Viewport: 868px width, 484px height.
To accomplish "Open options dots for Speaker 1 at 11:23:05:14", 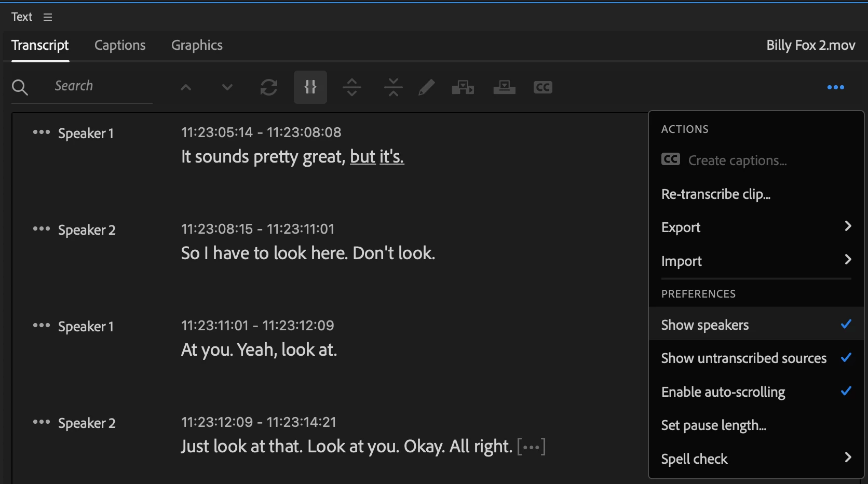I will click(x=42, y=132).
